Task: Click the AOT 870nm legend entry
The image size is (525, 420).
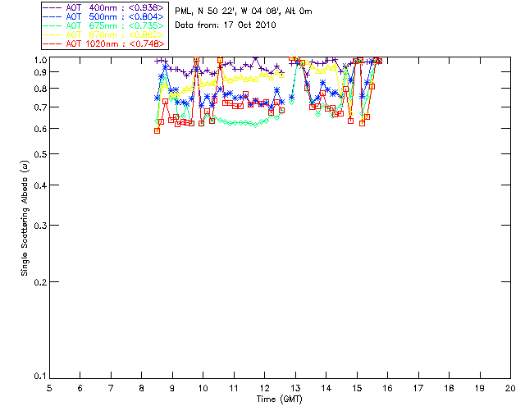Action: (x=104, y=34)
